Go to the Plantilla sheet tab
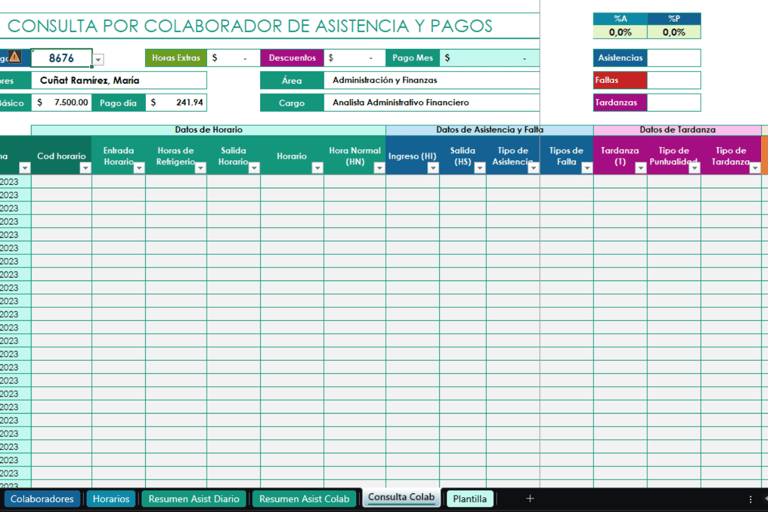Screen dimensions: 768x512 pyautogui.click(x=470, y=499)
